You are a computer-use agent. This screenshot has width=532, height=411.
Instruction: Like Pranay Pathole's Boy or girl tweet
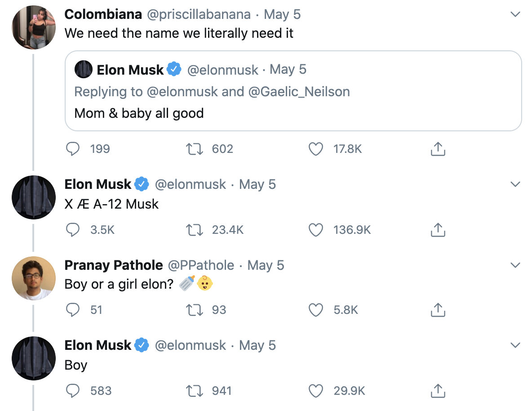pos(316,310)
